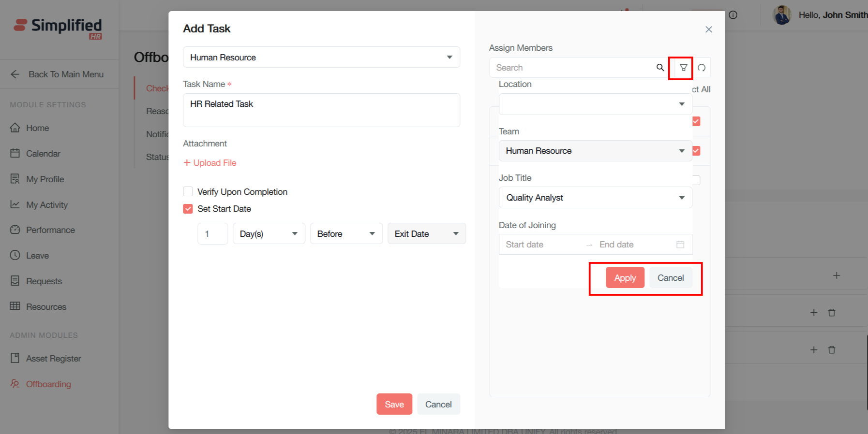Click the calendar icon in Date of Joining
This screenshot has width=868, height=434.
point(680,245)
